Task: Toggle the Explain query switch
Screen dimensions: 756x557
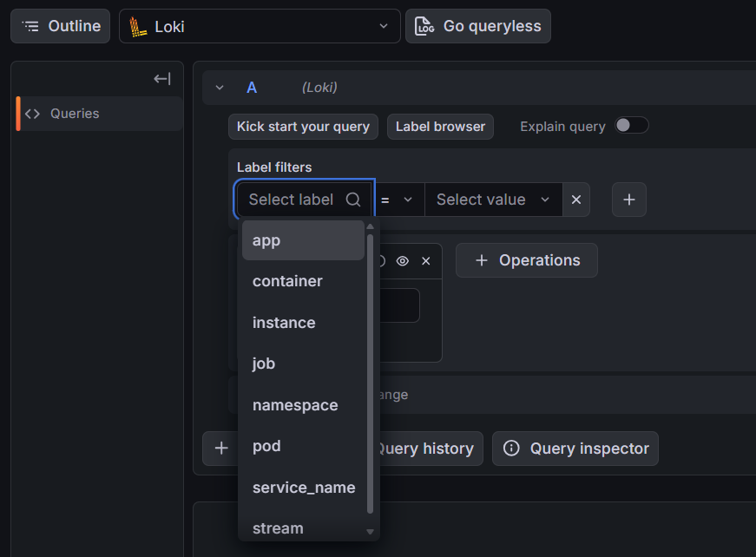Action: click(632, 125)
